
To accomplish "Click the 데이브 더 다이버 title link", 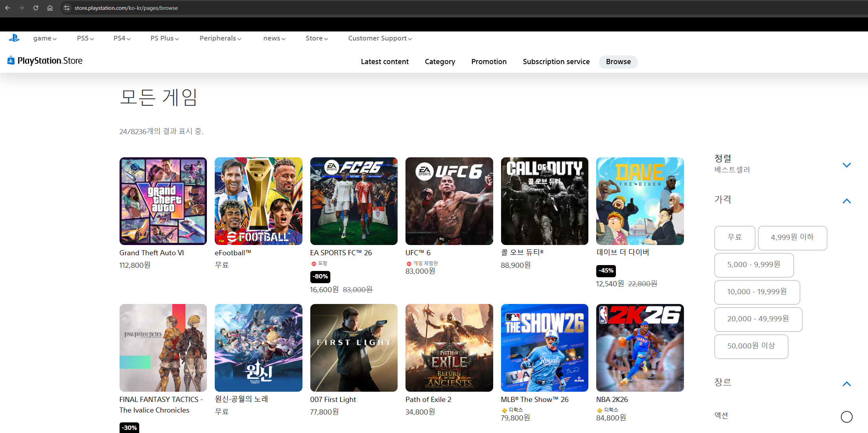I will (x=623, y=252).
